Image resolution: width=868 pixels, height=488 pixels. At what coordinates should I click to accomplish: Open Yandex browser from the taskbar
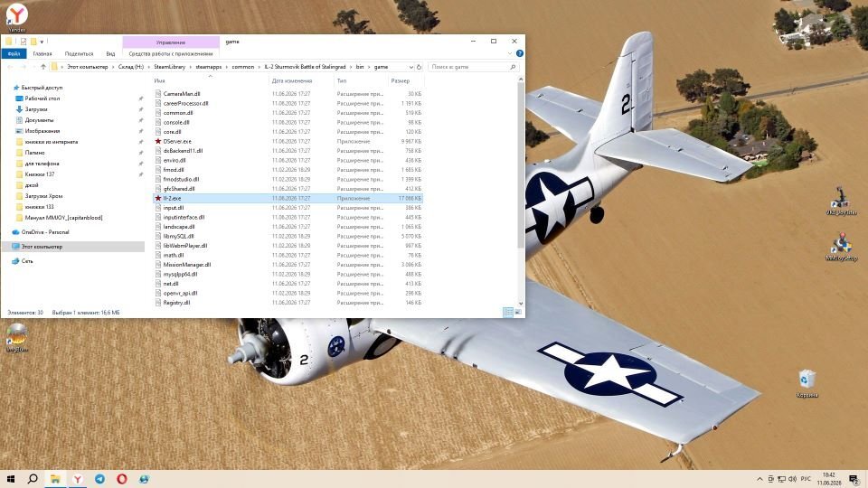click(78, 479)
